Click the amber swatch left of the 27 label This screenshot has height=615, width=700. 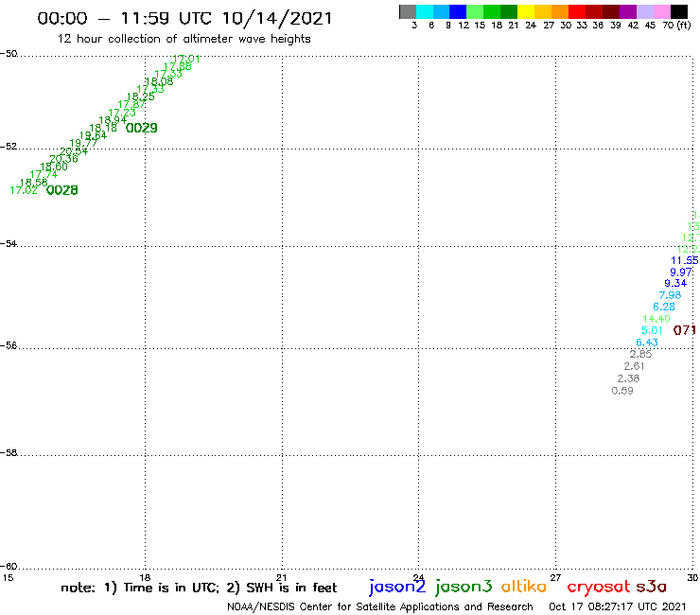543,11
